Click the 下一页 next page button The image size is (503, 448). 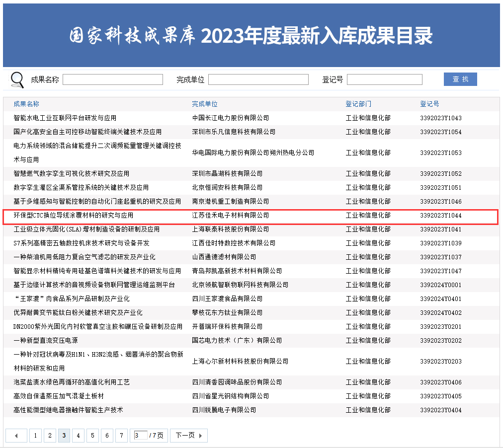click(189, 436)
